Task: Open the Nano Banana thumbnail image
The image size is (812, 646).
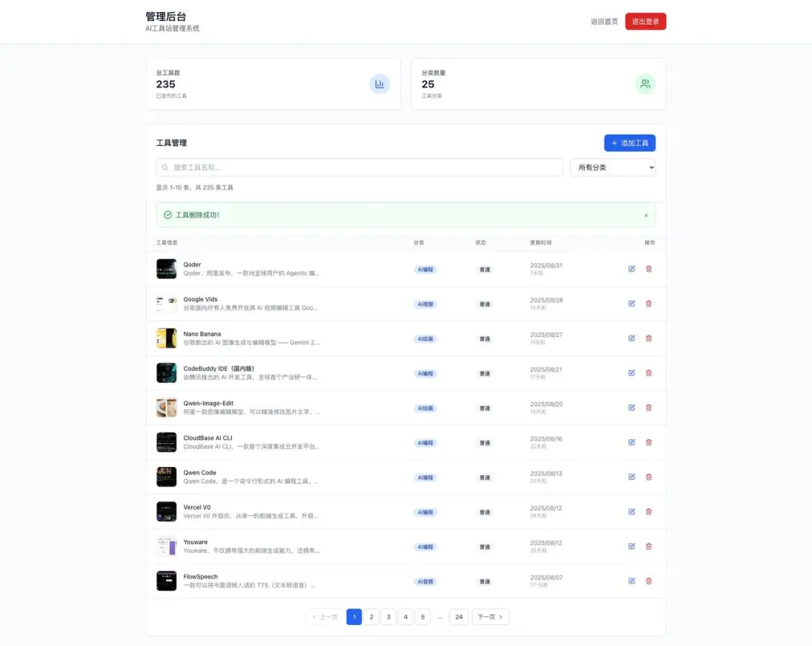Action: 166,338
